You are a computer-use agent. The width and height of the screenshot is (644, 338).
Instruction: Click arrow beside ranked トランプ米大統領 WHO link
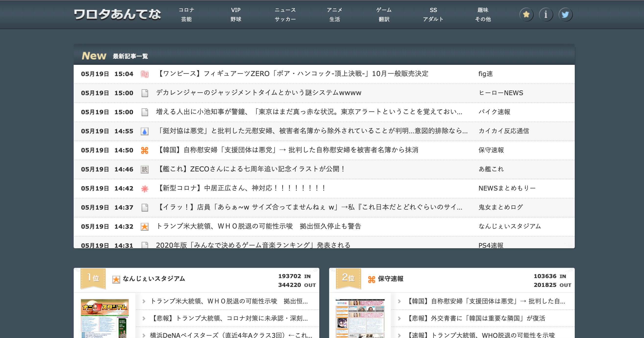(144, 301)
